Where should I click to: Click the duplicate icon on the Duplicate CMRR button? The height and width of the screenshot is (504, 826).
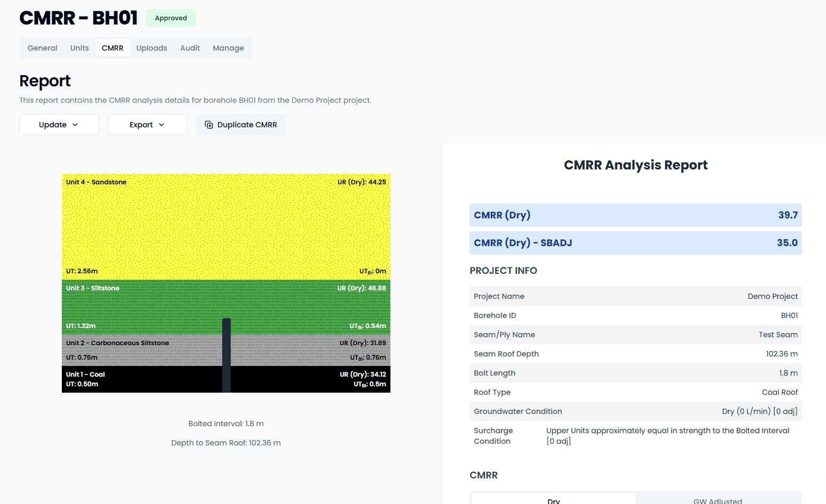[x=208, y=124]
